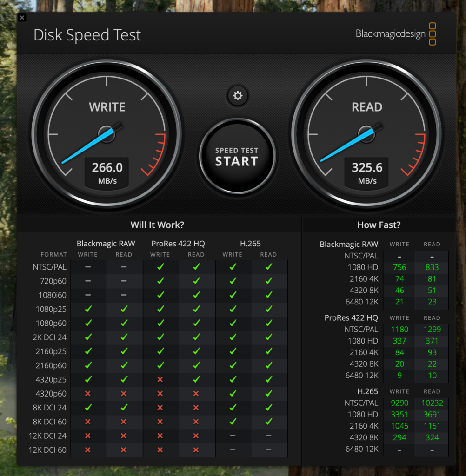Viewport: 466px width, 476px height.
Task: Click the H.265 8K DCI 60 read checkmark
Action: coord(268,422)
